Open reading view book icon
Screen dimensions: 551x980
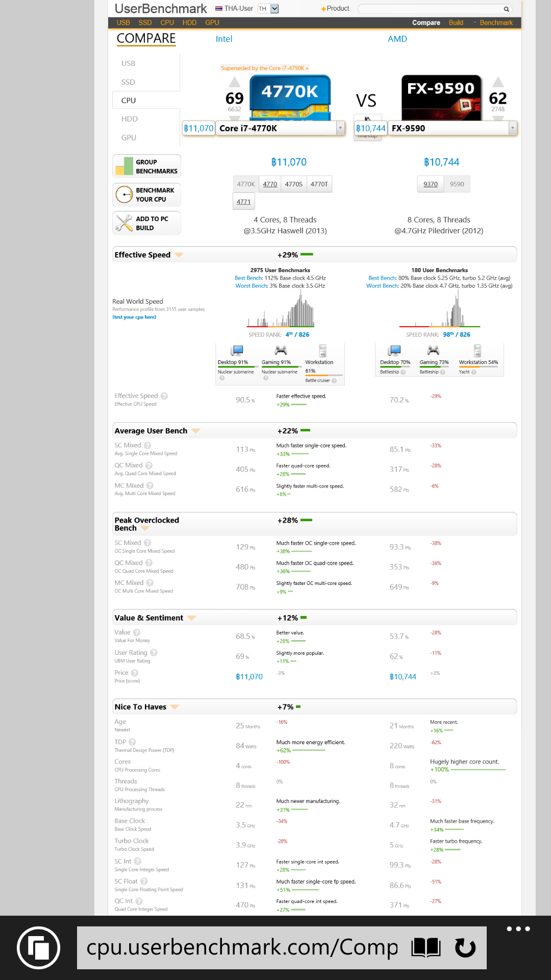tap(426, 948)
